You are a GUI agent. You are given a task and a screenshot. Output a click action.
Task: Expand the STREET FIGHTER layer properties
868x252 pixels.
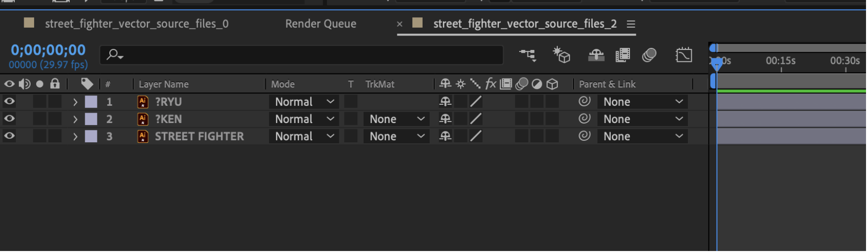click(x=75, y=137)
